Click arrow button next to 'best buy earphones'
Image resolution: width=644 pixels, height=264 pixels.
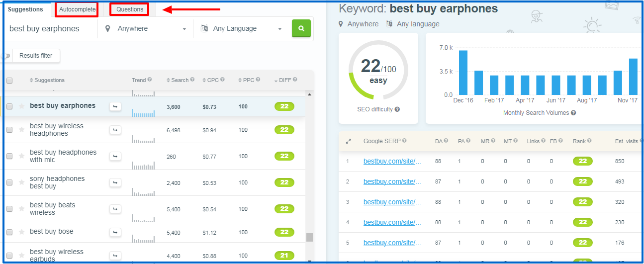click(115, 106)
